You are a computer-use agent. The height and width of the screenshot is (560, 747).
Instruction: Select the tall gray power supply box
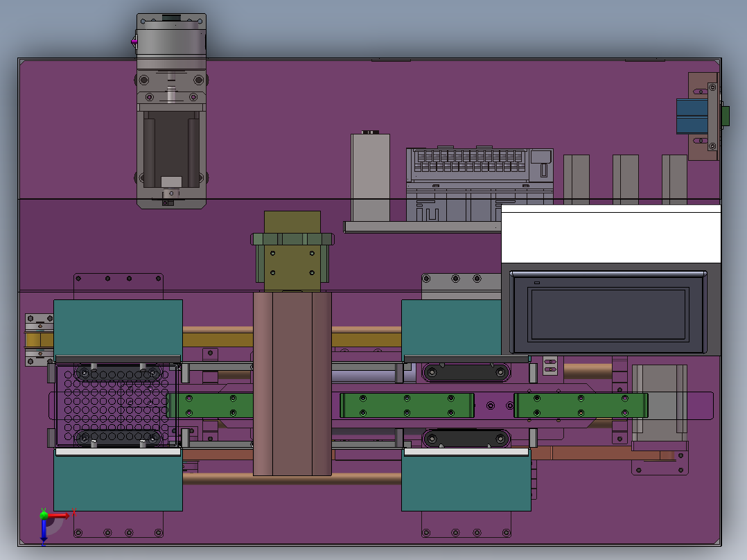coord(370,177)
